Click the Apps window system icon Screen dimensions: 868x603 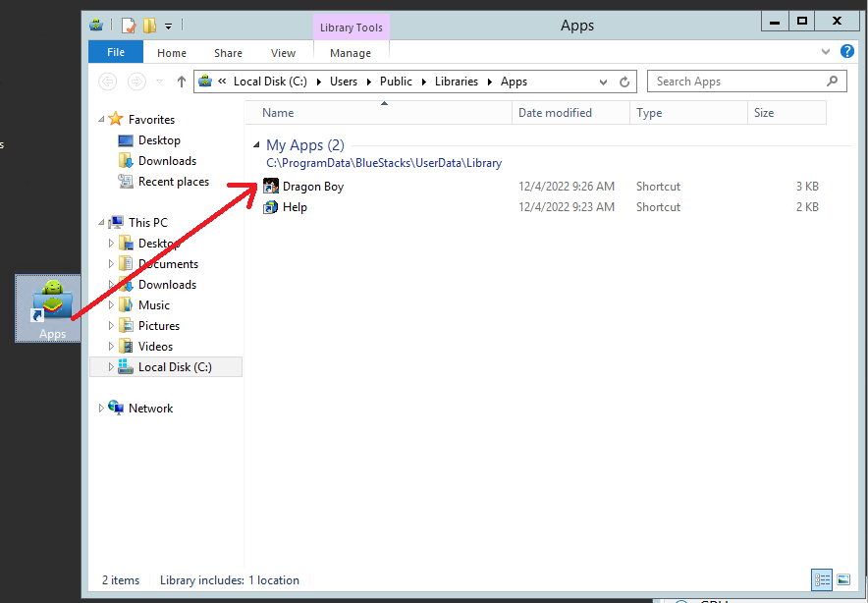tap(97, 25)
